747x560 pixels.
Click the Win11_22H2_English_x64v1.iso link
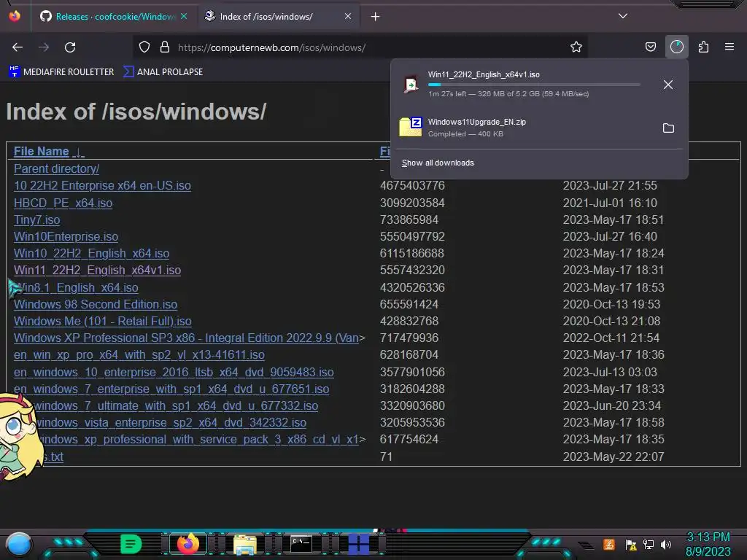click(97, 270)
